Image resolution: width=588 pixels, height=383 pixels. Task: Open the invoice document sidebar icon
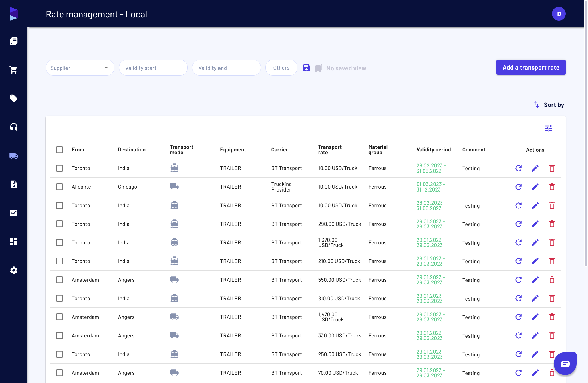(x=14, y=184)
